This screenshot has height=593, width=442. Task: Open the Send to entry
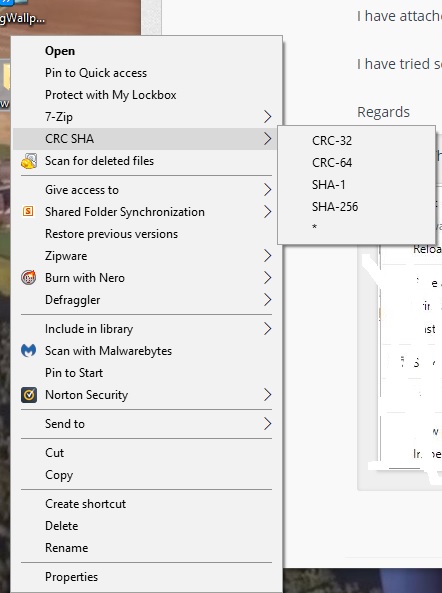[147, 424]
